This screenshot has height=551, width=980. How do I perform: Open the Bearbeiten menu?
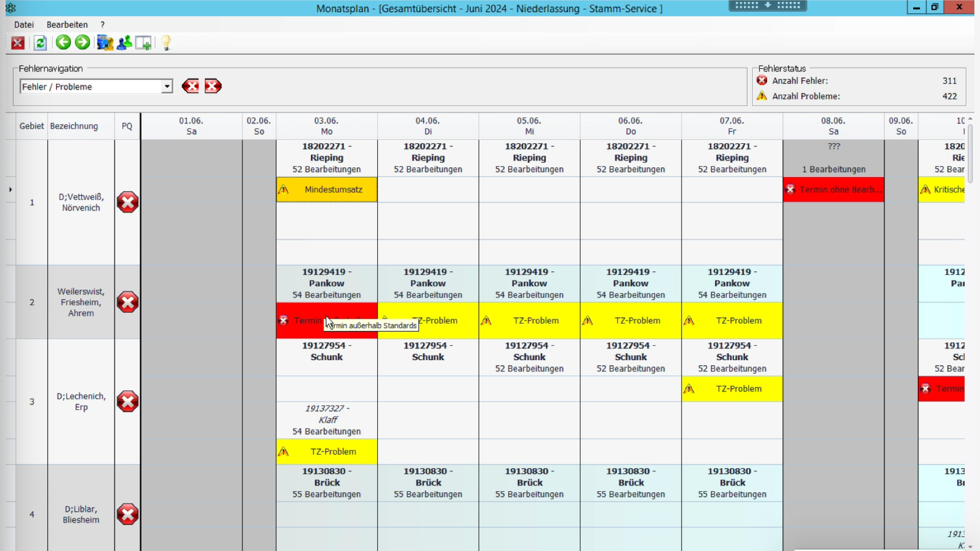coord(67,24)
